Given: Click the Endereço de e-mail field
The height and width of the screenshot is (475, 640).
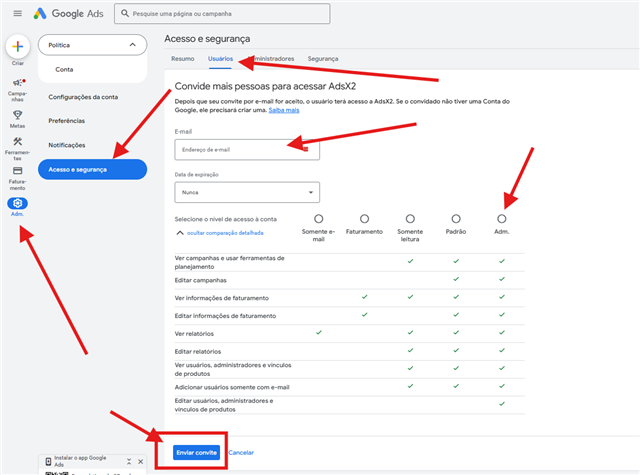Looking at the screenshot, I should (x=247, y=150).
